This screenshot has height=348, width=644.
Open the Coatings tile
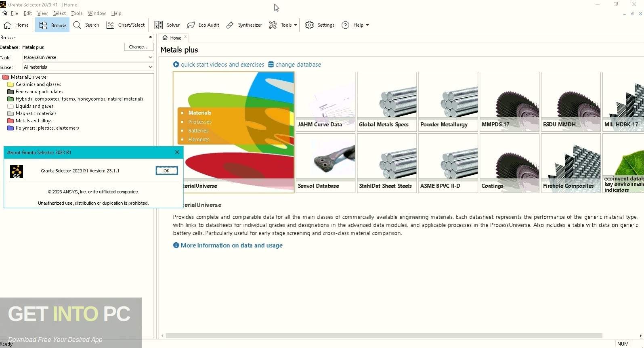click(510, 163)
